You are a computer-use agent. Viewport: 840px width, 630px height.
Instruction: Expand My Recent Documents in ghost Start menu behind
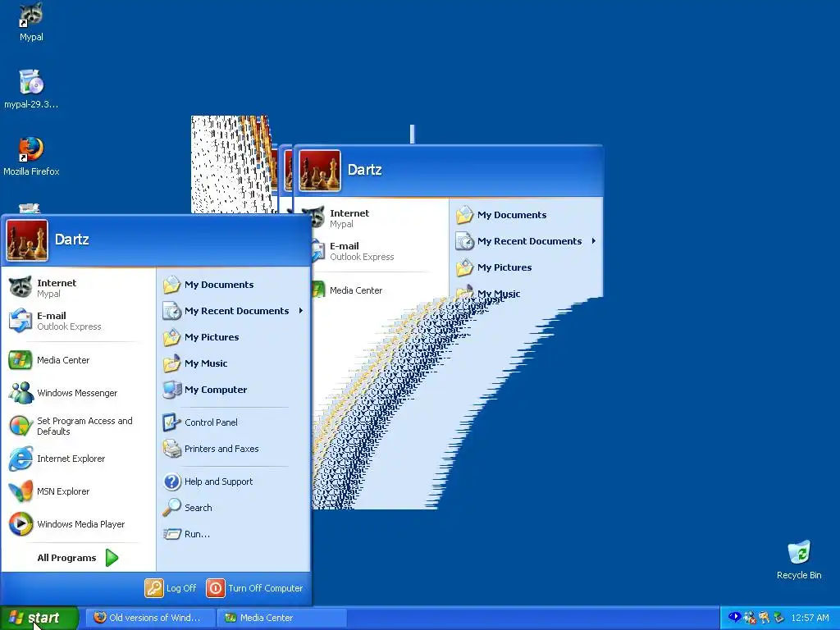[x=527, y=241]
